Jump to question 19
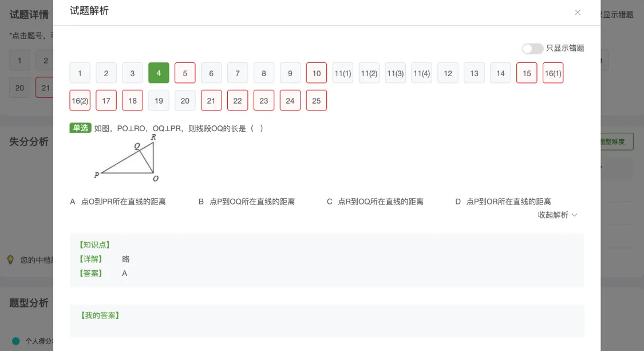The height and width of the screenshot is (351, 644). coord(159,100)
